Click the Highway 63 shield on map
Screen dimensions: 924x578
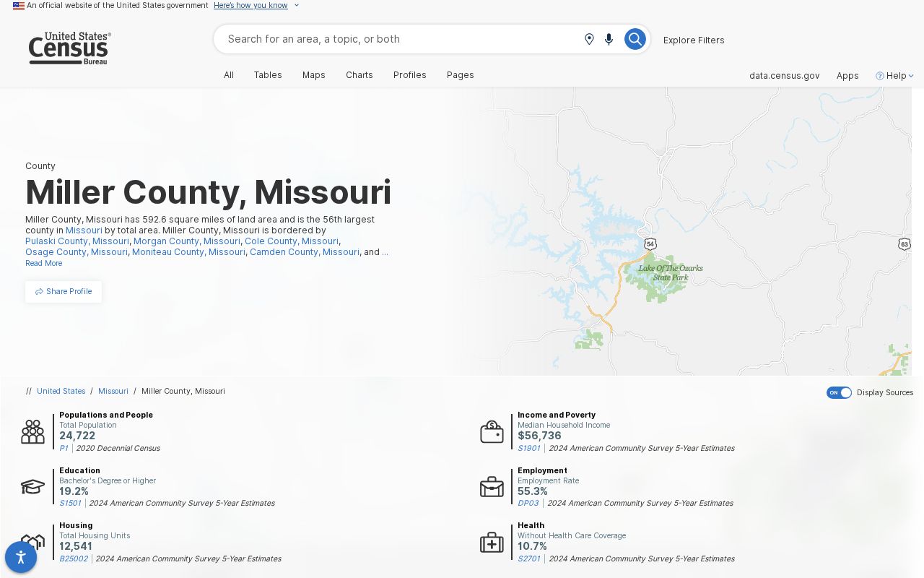click(905, 244)
